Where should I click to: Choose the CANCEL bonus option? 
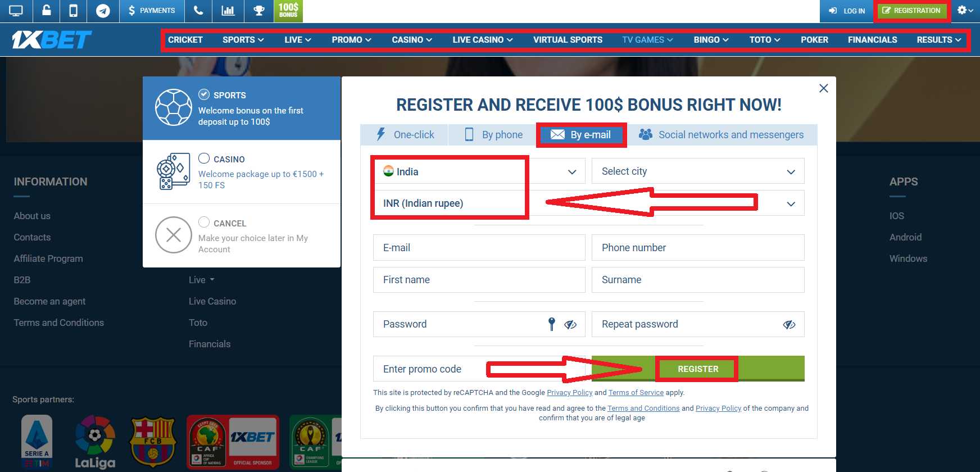pos(242,235)
